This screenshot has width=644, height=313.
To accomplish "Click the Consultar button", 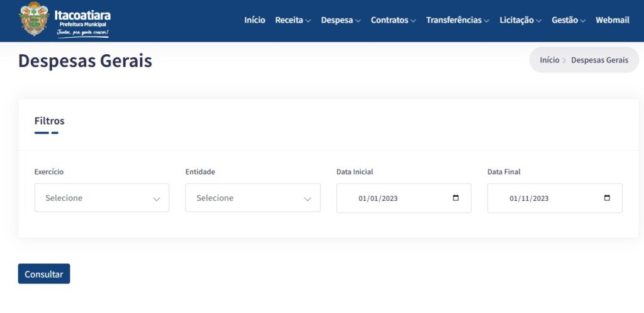I will [44, 274].
